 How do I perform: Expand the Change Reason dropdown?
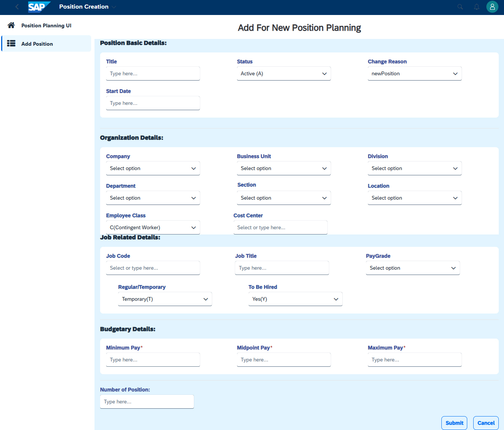pos(414,73)
